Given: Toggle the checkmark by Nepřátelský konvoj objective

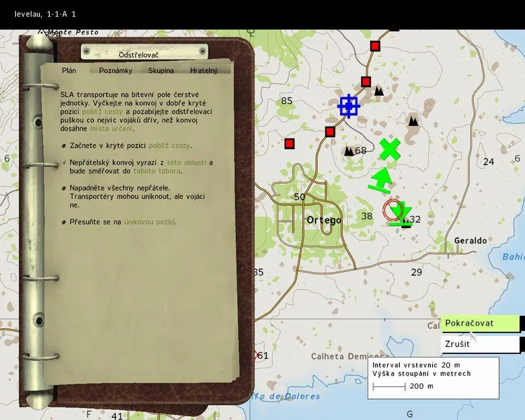Looking at the screenshot, I should point(64,163).
